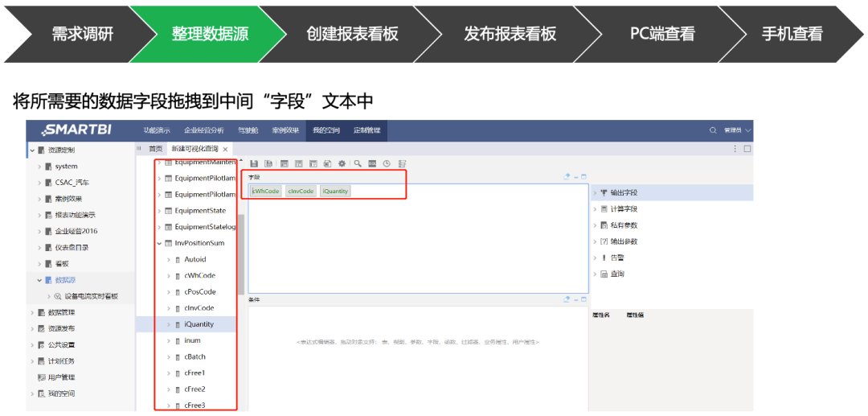
Task: Click the tab list handle icon before 首页
Action: (139, 148)
